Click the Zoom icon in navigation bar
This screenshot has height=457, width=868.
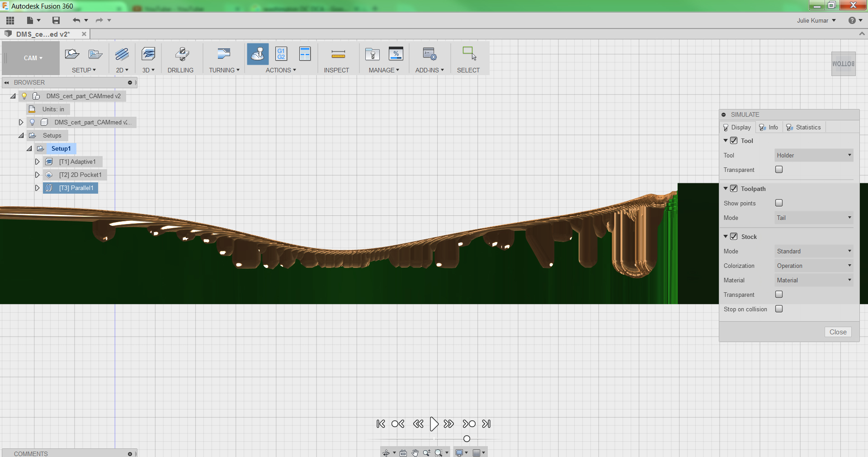pos(426,452)
